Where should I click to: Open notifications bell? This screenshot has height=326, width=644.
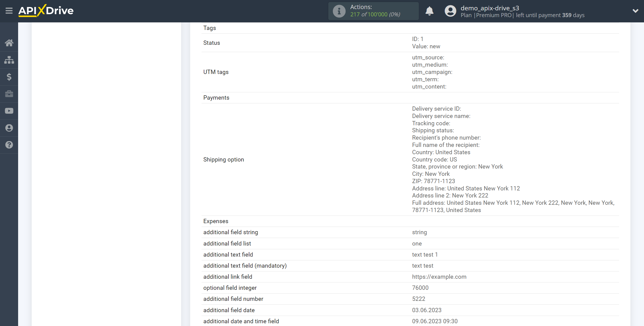tap(429, 11)
